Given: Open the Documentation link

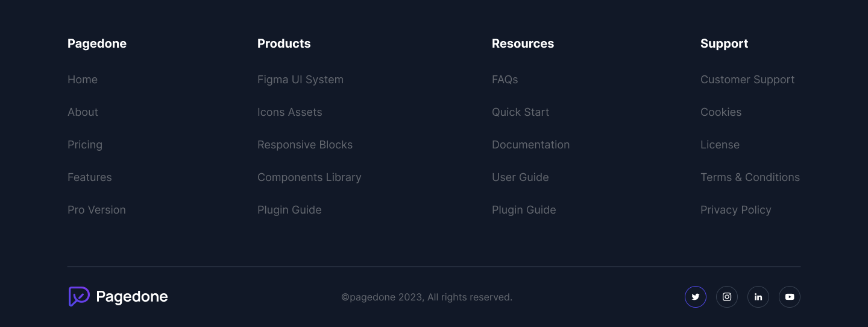Looking at the screenshot, I should point(531,145).
